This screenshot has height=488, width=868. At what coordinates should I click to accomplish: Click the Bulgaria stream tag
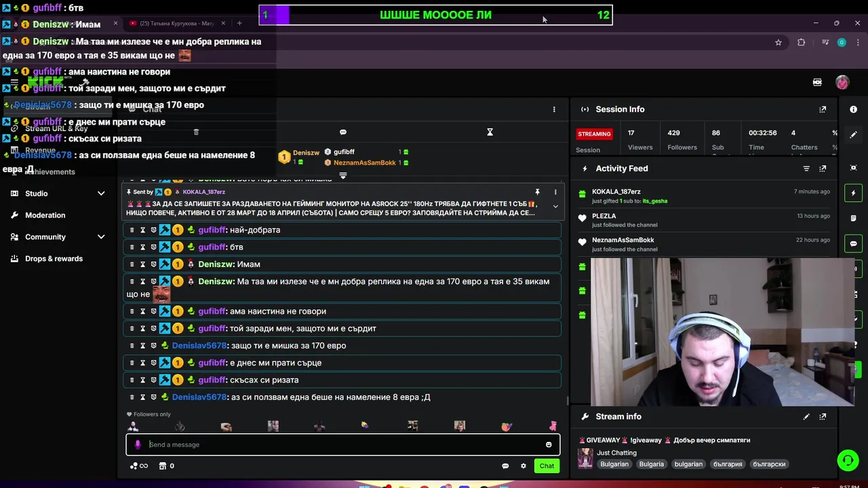(651, 464)
